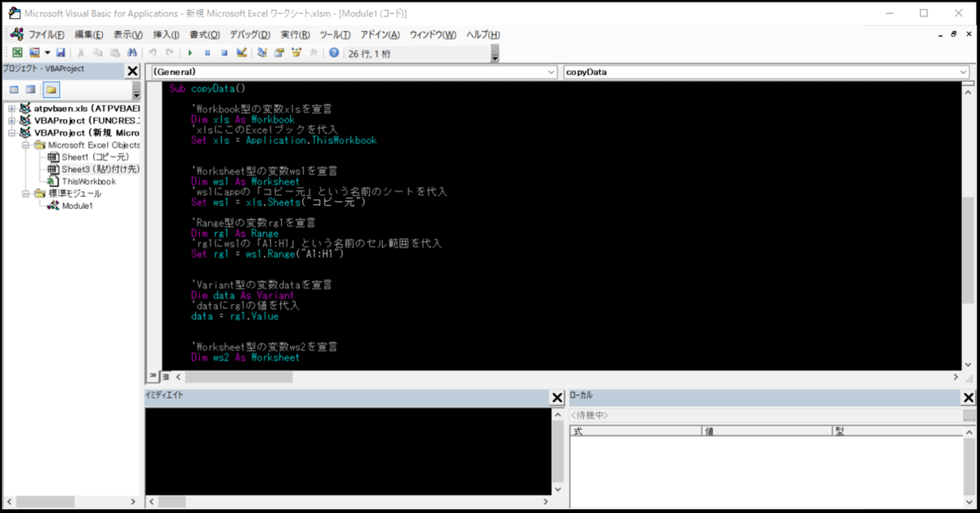Toggle Folders button in Project panel

51,89
